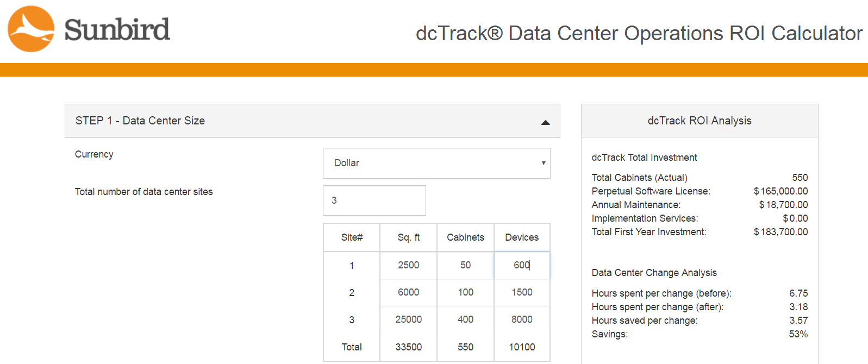This screenshot has height=364, width=868.
Task: Click the Total Cabinets (Actual) label
Action: [x=640, y=178]
